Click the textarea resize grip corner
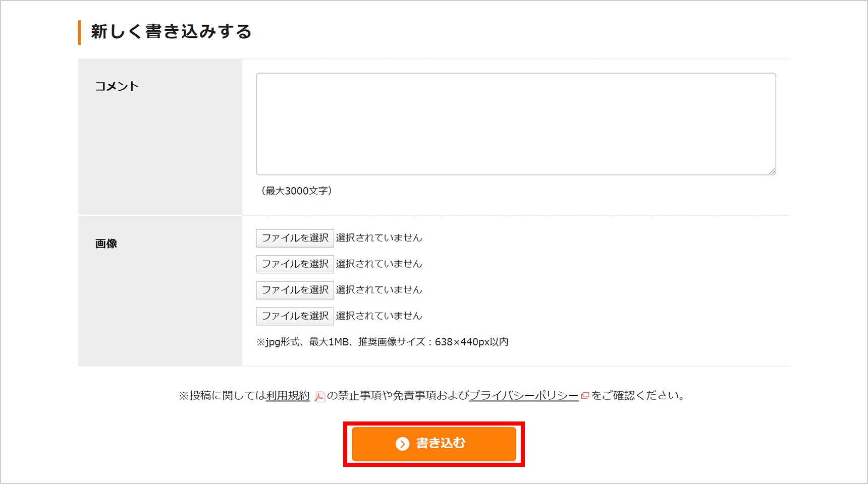This screenshot has width=868, height=484. click(x=772, y=171)
